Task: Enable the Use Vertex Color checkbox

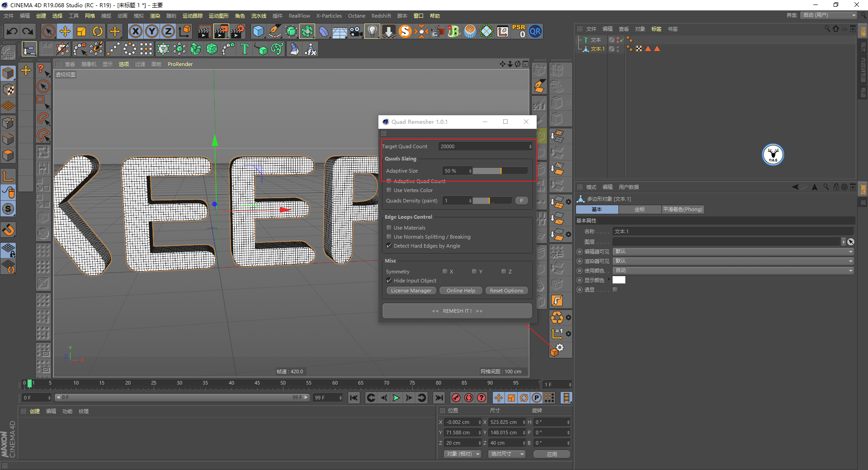Action: [x=389, y=190]
